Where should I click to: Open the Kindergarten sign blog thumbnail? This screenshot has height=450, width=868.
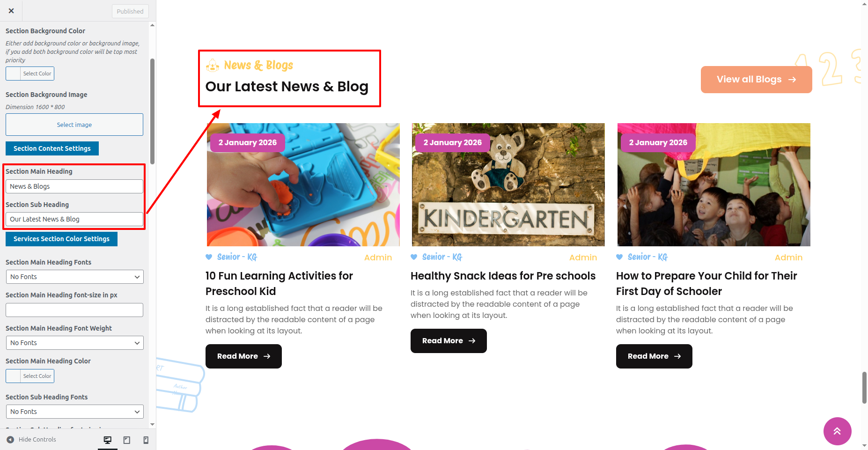tap(508, 184)
